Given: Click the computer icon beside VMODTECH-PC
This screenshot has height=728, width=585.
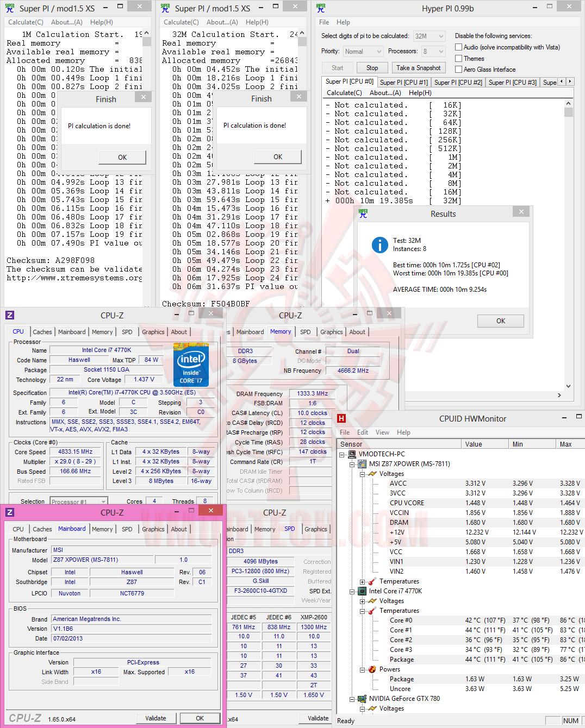Looking at the screenshot, I should (x=352, y=454).
